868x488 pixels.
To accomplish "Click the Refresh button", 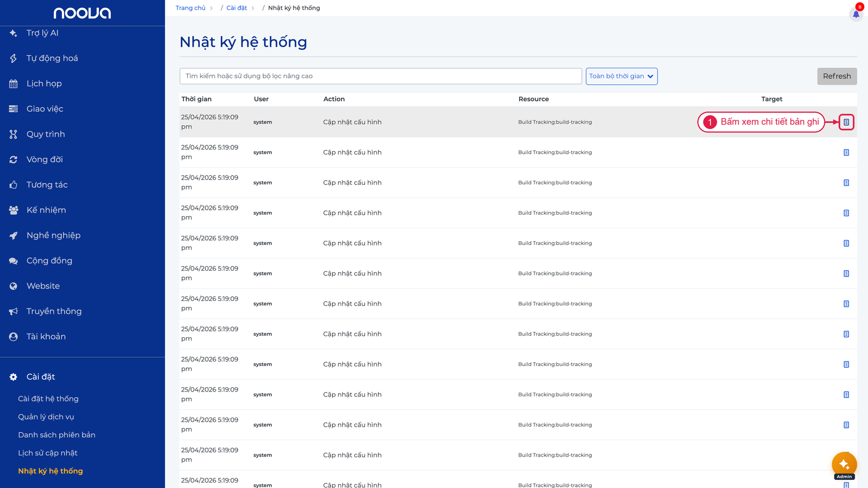I will pyautogui.click(x=837, y=76).
